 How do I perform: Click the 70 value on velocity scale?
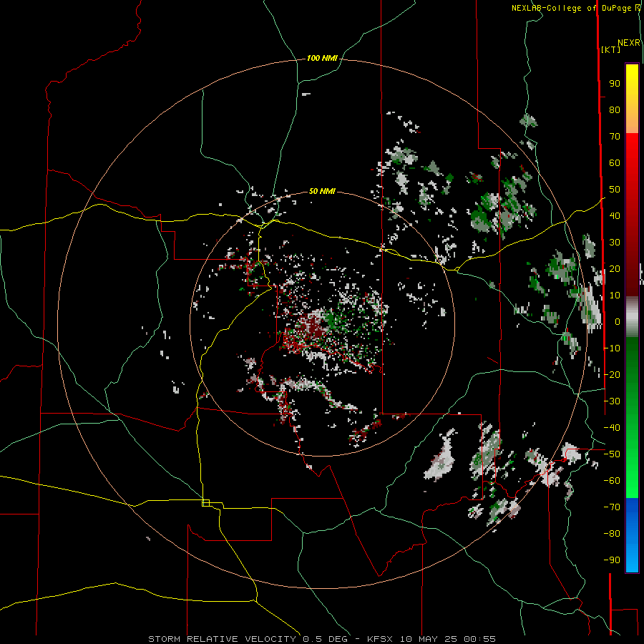pos(615,137)
